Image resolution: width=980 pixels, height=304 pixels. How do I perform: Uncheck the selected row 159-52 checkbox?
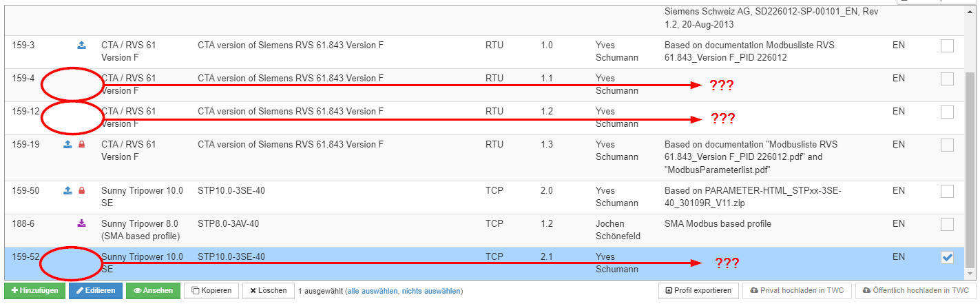click(x=947, y=257)
